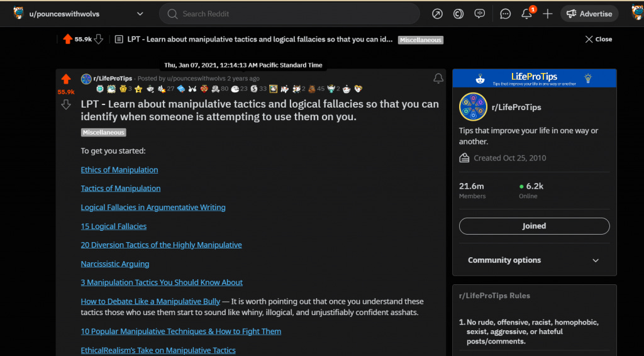Open the 15 Logical Fallacies link
Image resolution: width=644 pixels, height=356 pixels.
(113, 226)
